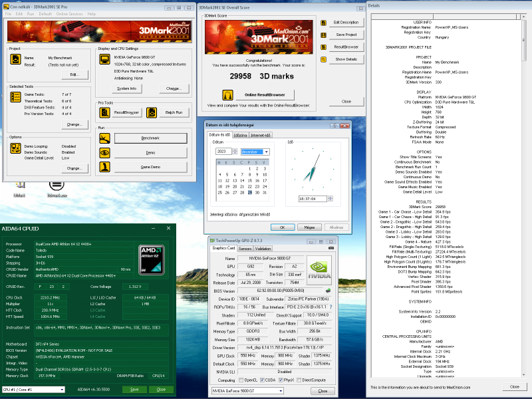Click Close in the AIDA64 CPUID window
This screenshot has width=532, height=399.
click(x=161, y=390)
